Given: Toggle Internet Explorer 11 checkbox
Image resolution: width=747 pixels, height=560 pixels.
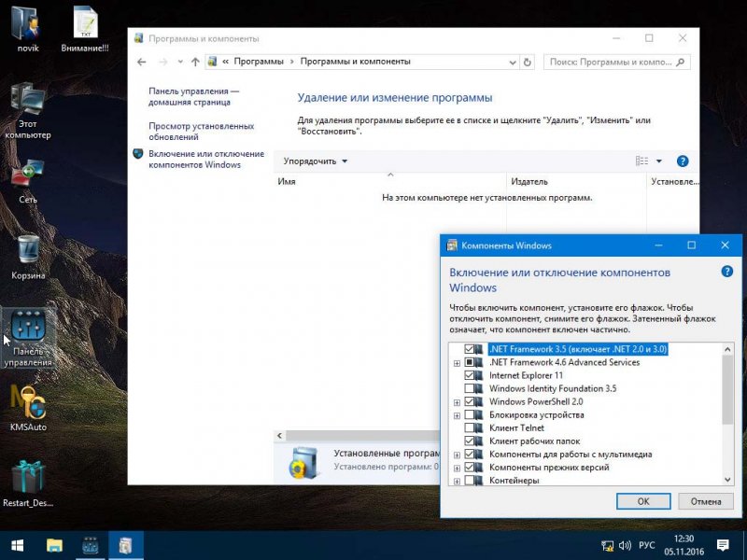Looking at the screenshot, I should point(470,375).
